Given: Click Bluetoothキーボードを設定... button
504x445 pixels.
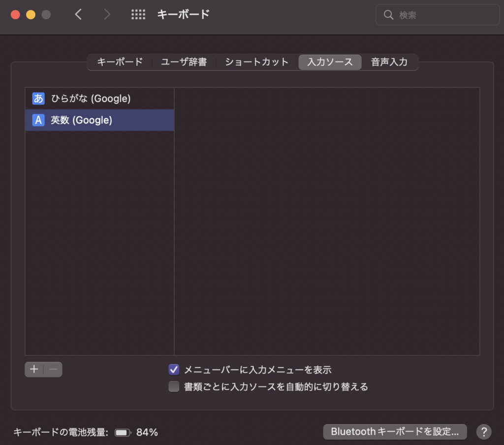Looking at the screenshot, I should (x=395, y=432).
